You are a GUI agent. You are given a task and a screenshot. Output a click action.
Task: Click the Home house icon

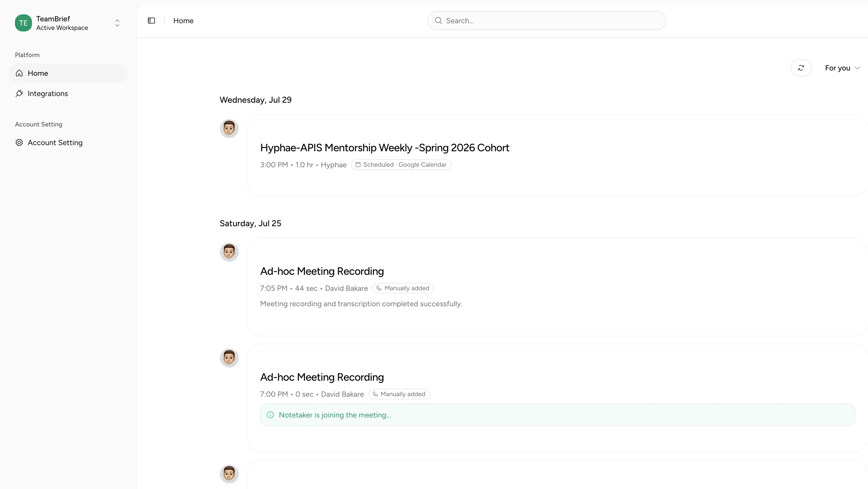[19, 73]
